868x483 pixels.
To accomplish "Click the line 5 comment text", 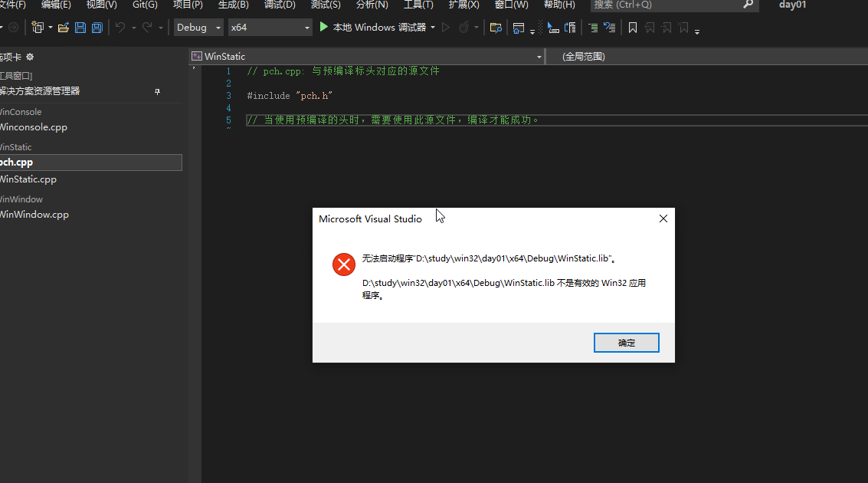I will [x=393, y=120].
